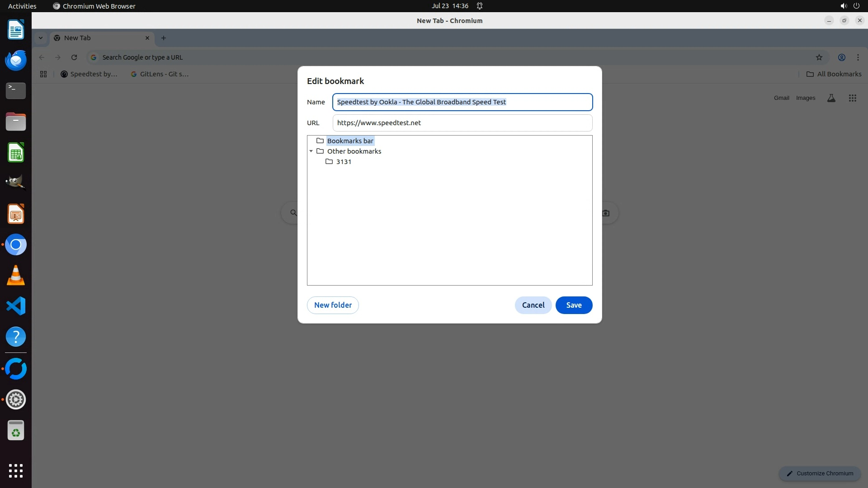Select the Bookmarks bar folder

[350, 141]
